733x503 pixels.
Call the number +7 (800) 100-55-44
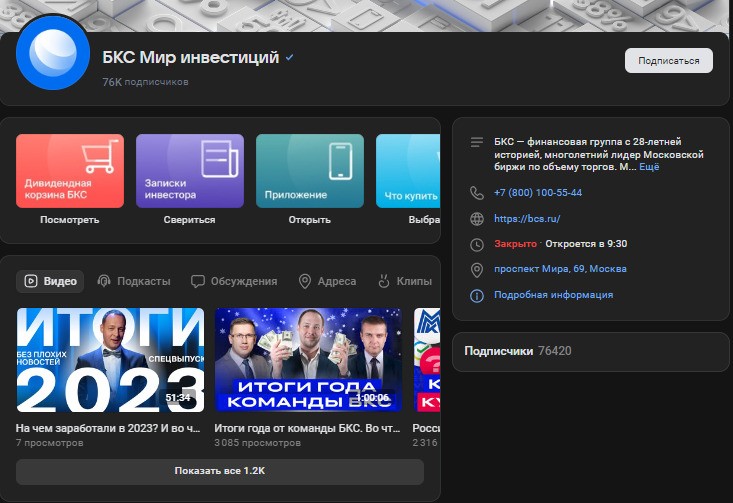click(x=538, y=193)
